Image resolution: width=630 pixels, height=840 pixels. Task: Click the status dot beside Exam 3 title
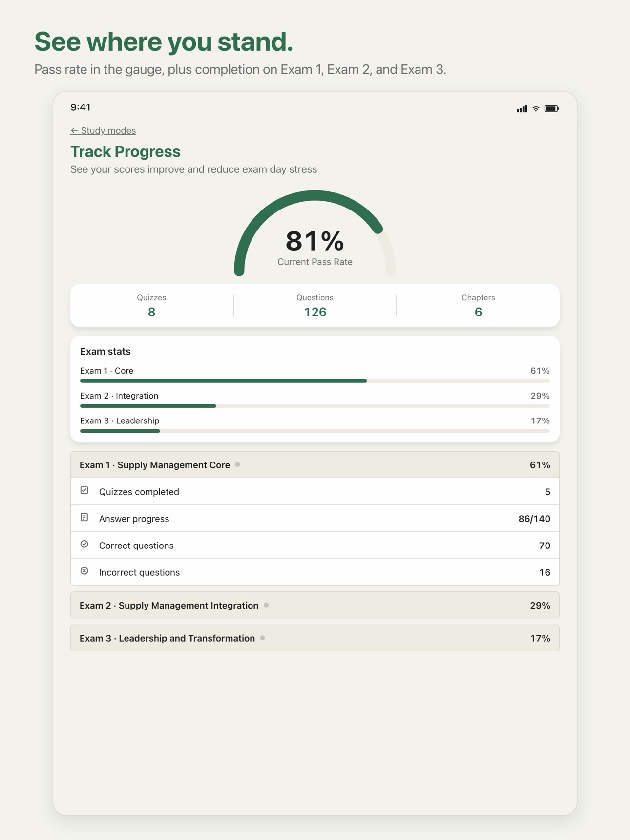point(263,638)
